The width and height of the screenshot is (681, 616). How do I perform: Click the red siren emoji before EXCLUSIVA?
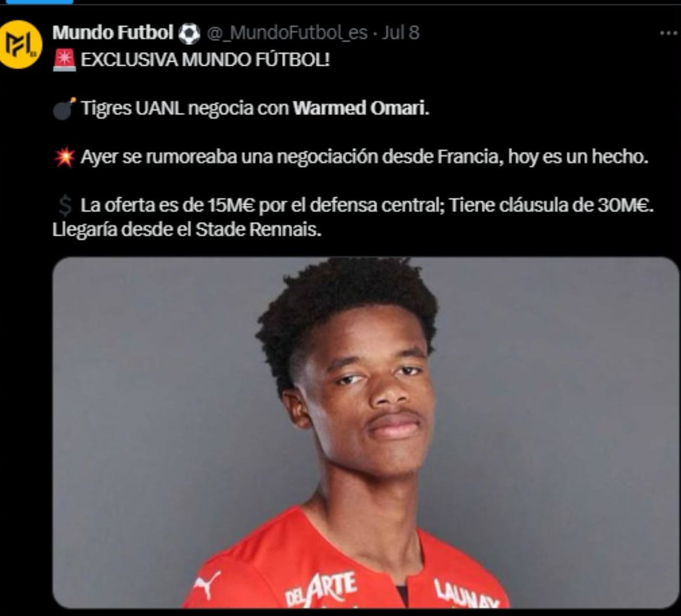65,60
